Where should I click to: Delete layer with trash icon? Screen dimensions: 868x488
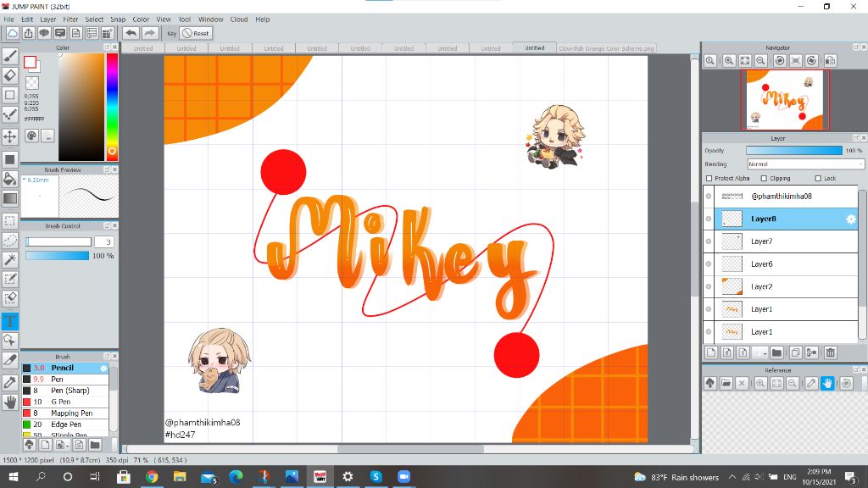pos(831,352)
